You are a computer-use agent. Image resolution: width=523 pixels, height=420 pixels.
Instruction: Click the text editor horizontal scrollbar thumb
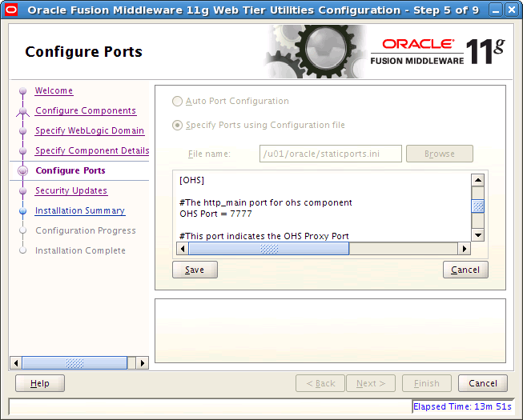269,249
